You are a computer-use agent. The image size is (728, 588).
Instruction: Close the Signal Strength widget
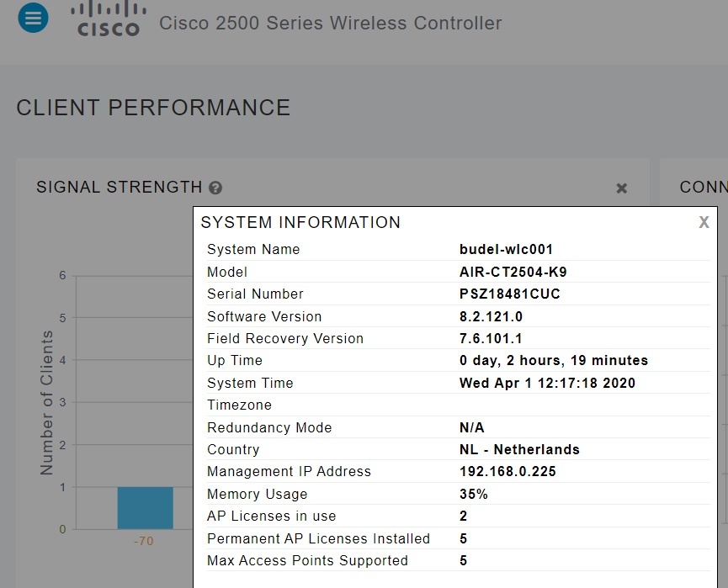point(621,188)
